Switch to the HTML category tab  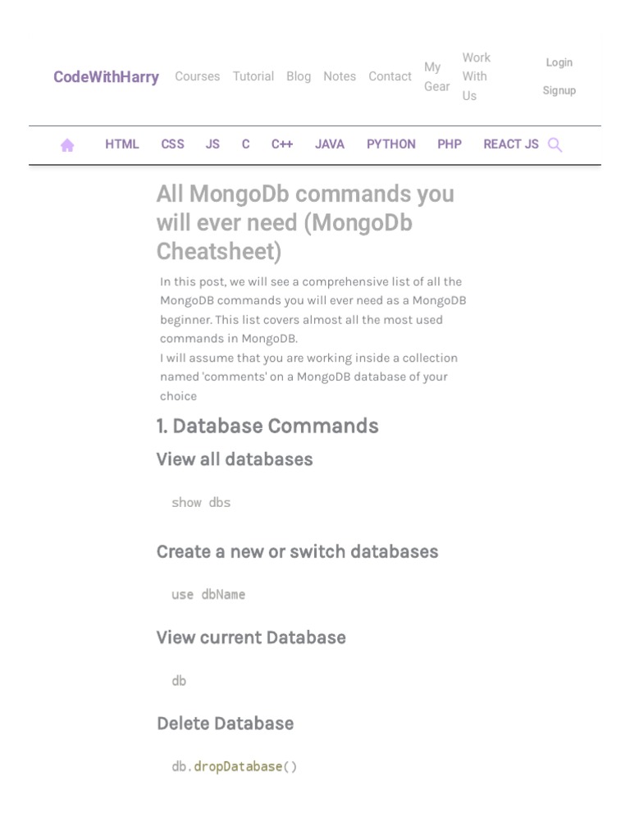[122, 144]
